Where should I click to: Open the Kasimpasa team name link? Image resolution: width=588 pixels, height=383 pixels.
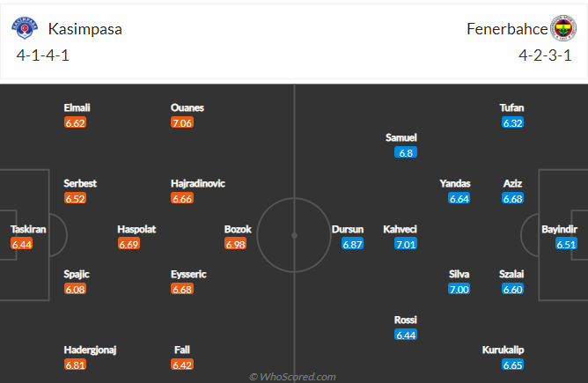pos(85,29)
